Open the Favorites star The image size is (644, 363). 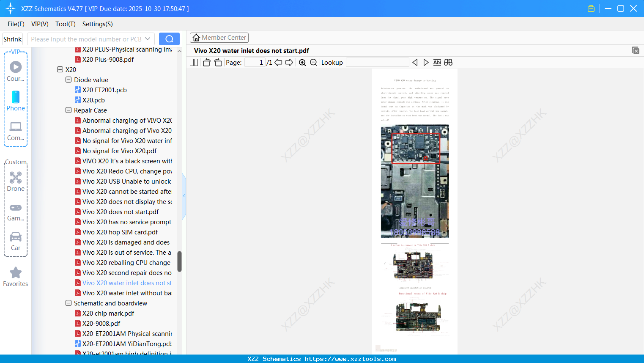pos(16,277)
